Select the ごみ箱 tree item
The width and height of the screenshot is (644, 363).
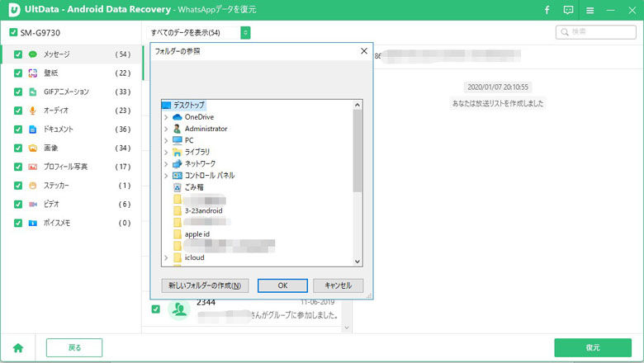(194, 187)
